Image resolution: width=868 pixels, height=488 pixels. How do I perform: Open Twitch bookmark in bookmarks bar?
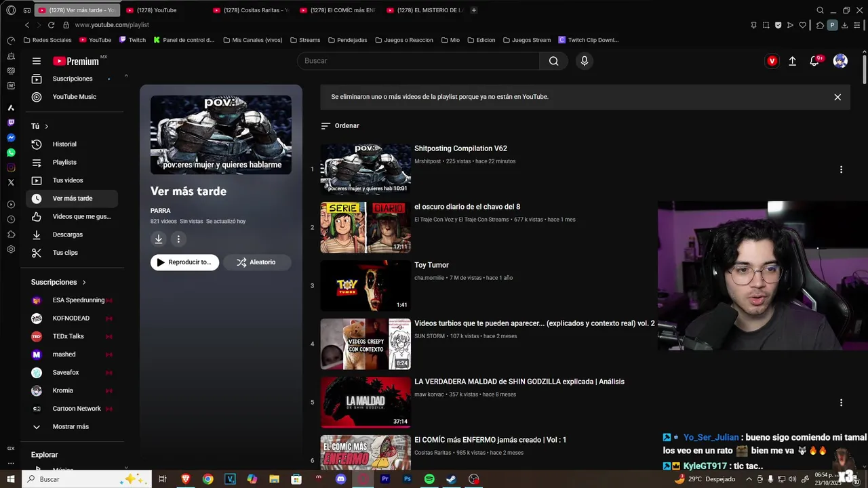coord(132,40)
